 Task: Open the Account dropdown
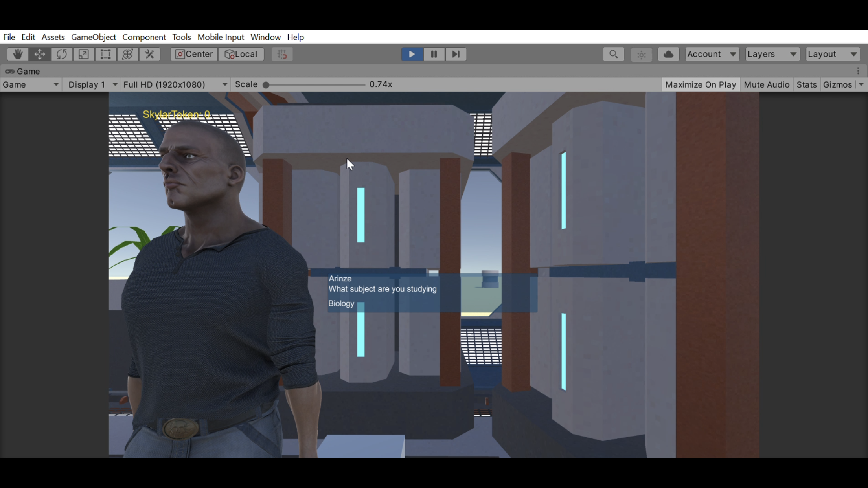pos(712,54)
